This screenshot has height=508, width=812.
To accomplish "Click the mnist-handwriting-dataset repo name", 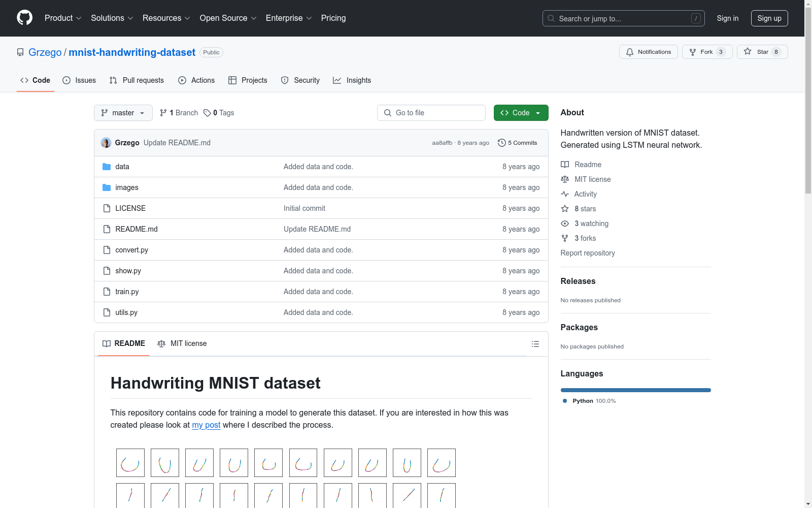I will pyautogui.click(x=132, y=52).
